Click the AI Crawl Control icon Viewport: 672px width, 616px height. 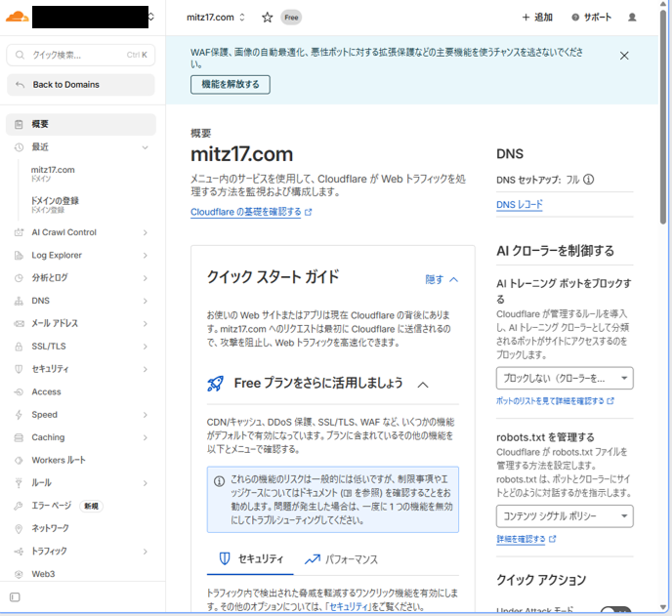click(19, 232)
